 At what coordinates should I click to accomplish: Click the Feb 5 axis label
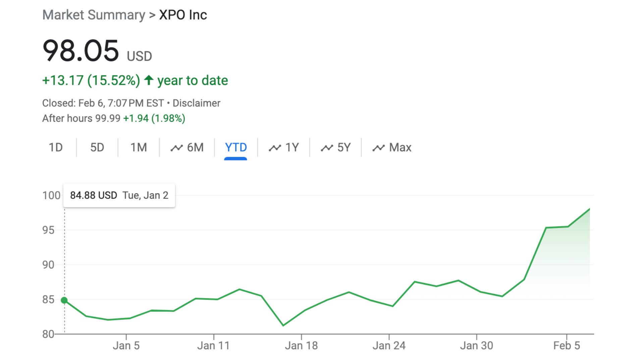click(566, 346)
